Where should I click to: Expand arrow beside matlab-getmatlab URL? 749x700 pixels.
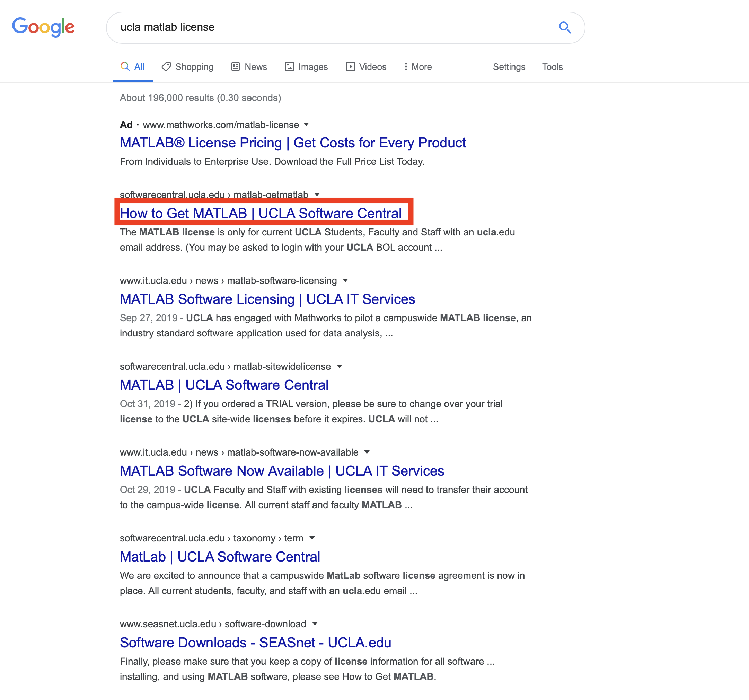317,194
